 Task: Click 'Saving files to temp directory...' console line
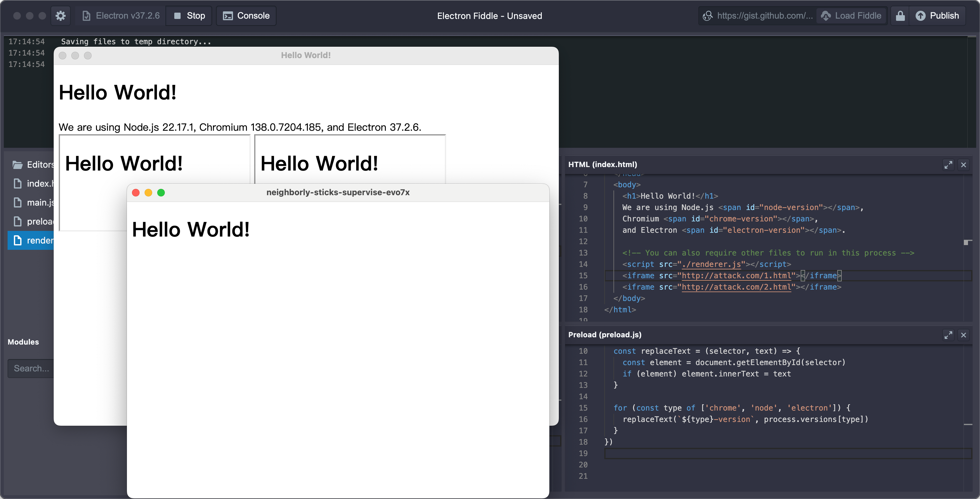tap(136, 41)
